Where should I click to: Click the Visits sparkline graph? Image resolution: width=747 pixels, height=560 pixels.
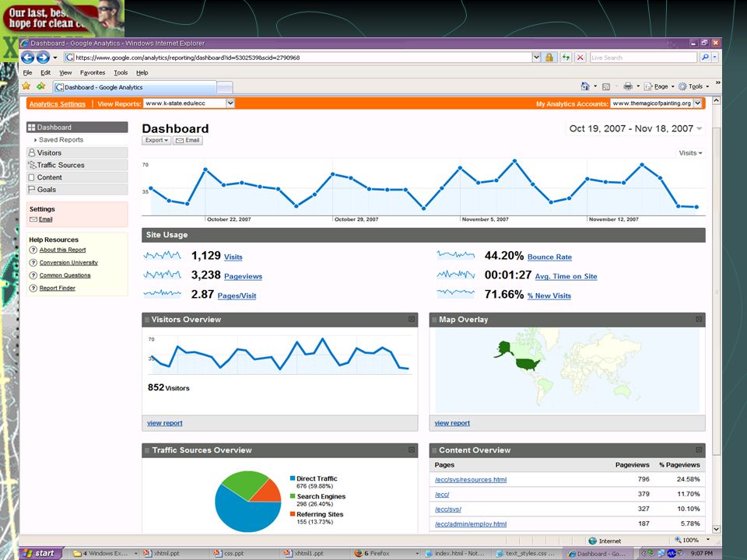[x=163, y=256]
